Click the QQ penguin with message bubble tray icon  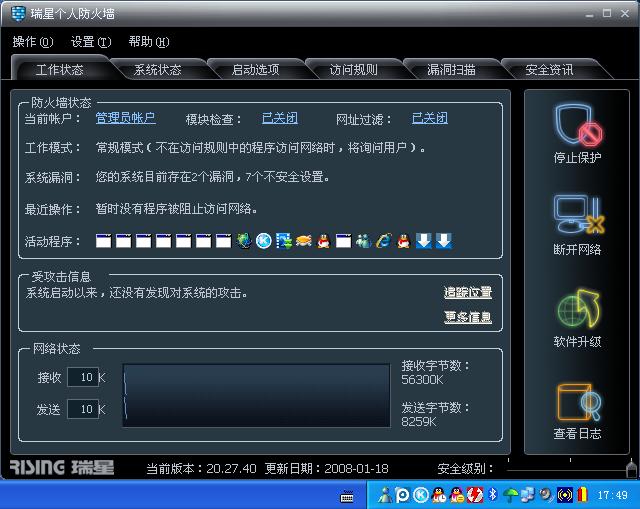[457, 495]
